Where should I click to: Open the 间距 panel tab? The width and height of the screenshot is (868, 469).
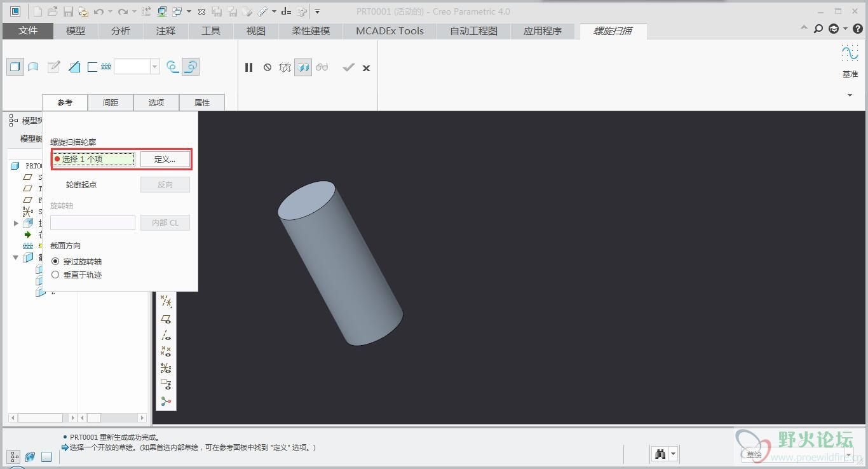pos(111,102)
